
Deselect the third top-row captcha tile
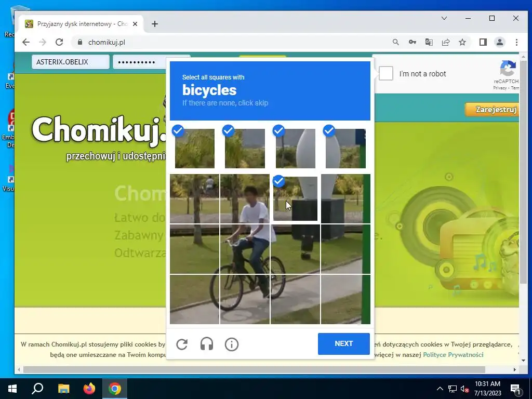(295, 148)
